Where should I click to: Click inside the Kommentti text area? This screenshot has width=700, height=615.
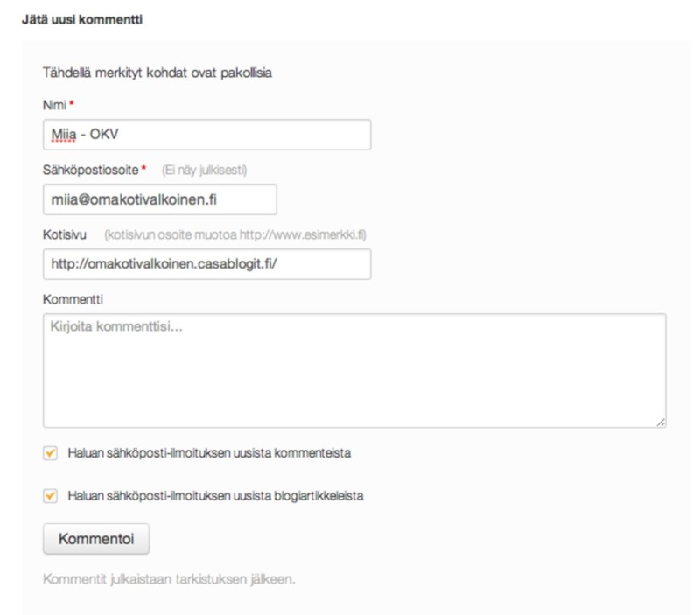tap(354, 370)
